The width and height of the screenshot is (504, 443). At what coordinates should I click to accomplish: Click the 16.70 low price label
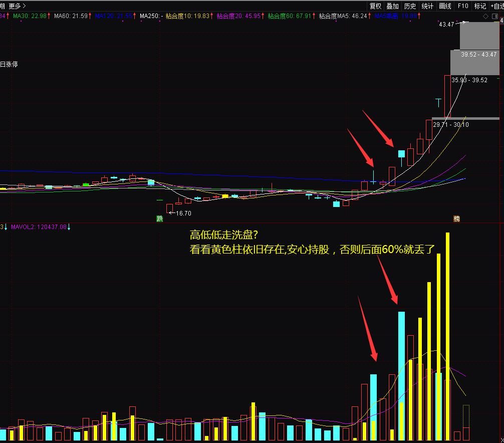pos(183,213)
